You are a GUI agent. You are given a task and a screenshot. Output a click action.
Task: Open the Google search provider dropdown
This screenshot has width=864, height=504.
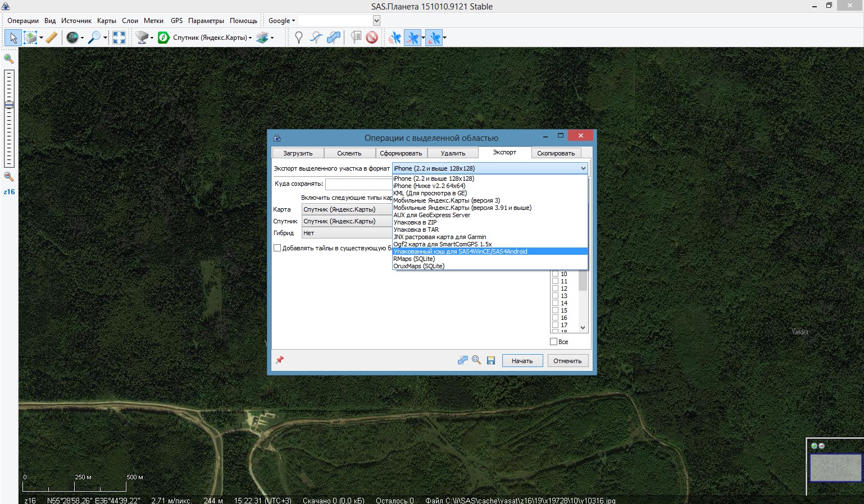point(281,21)
